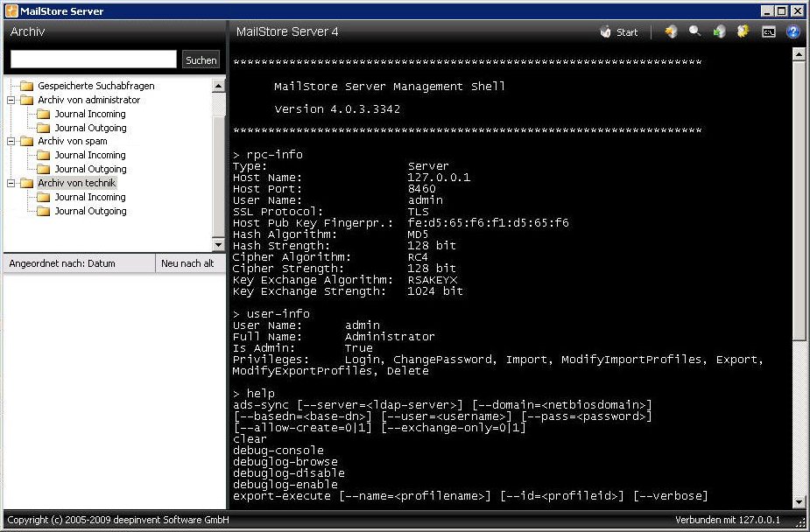Click the help command line
The width and height of the screenshot is (810, 532).
click(x=254, y=393)
